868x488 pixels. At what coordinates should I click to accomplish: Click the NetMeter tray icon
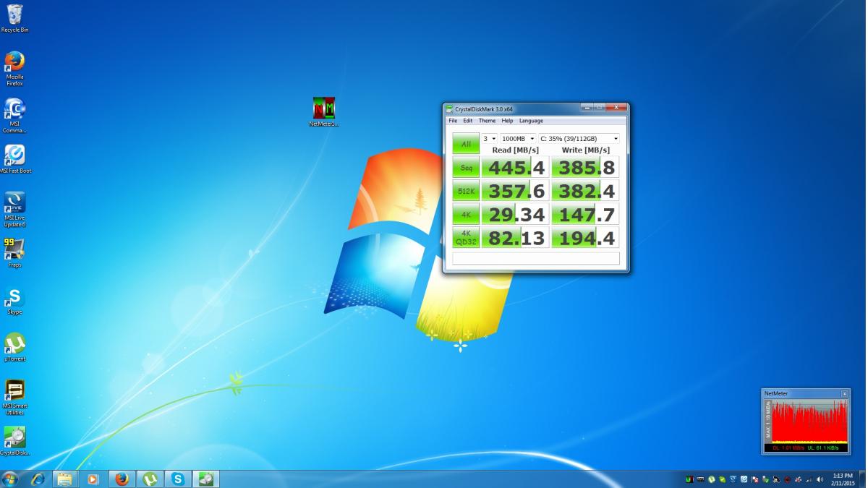click(x=689, y=479)
